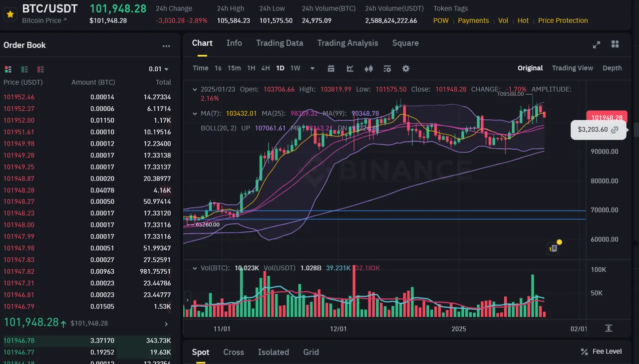Switch to the Trading View chart

[573, 68]
